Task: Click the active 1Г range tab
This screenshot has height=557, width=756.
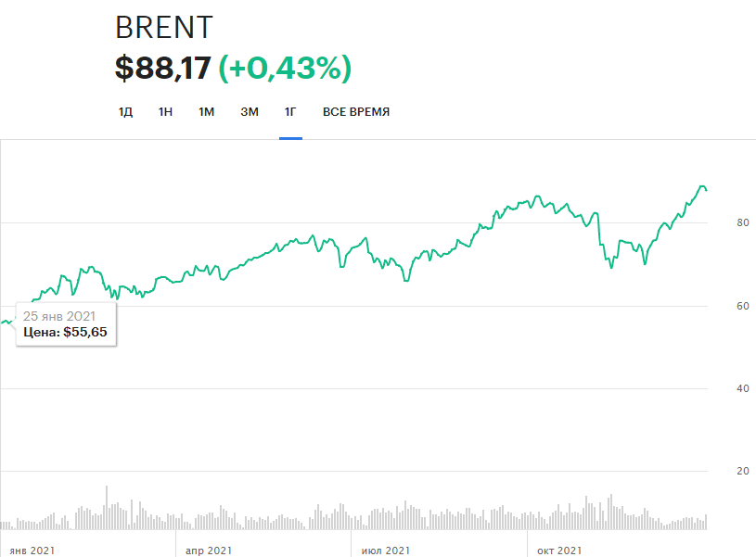Action: [290, 112]
